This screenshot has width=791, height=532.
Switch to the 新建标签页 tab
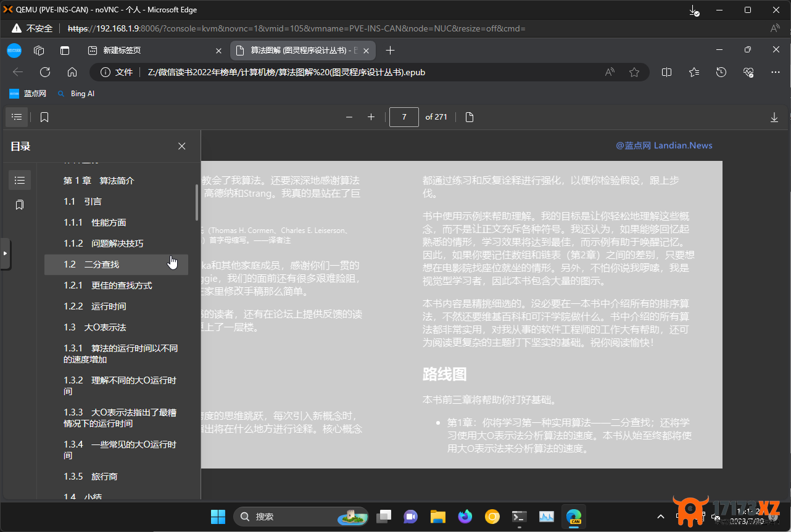tap(153, 51)
